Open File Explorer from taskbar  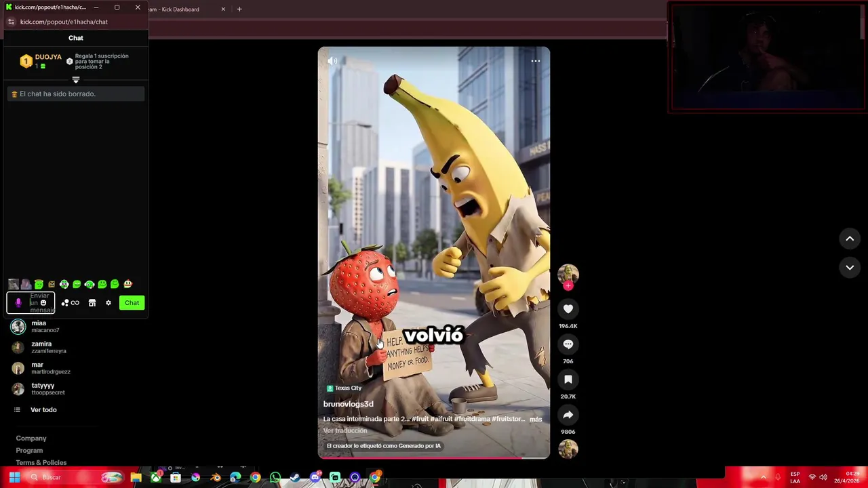tap(136, 478)
